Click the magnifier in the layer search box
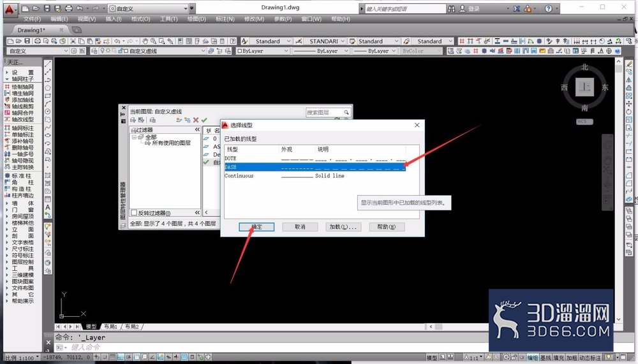The height and width of the screenshot is (364, 638). (x=346, y=112)
